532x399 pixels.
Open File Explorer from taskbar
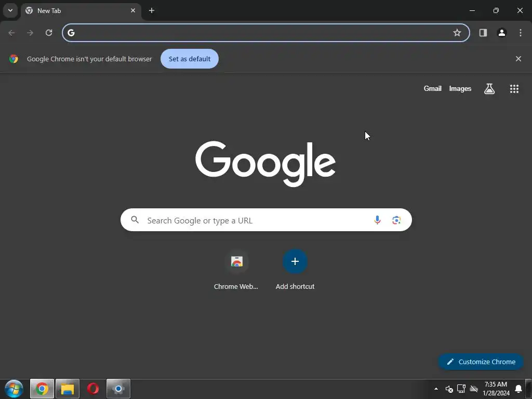(x=68, y=389)
